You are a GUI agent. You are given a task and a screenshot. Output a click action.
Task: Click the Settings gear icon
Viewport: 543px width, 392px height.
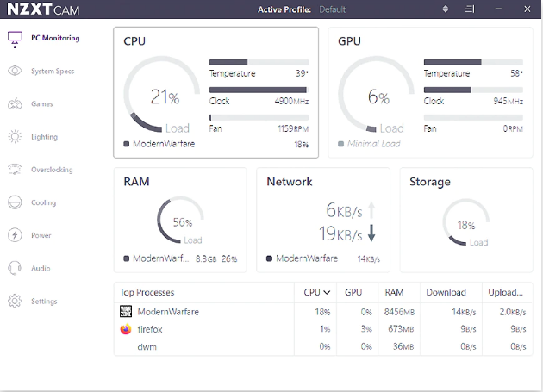pyautogui.click(x=15, y=302)
